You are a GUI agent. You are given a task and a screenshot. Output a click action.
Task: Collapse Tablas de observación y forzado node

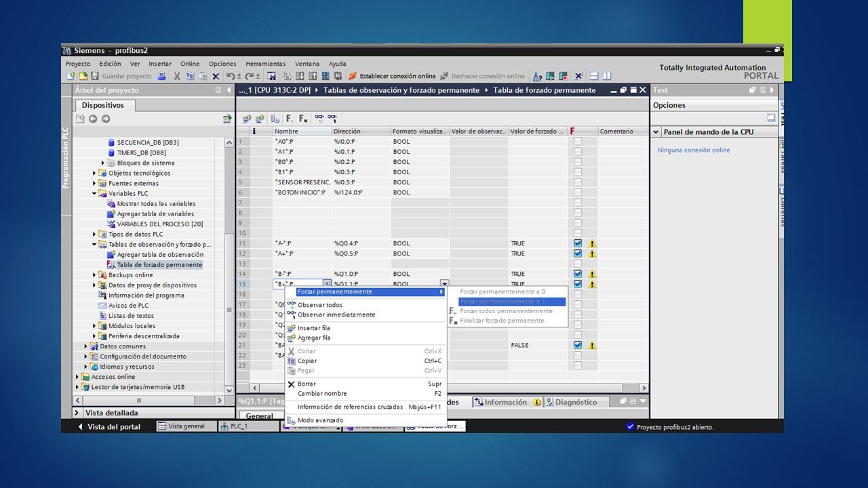pyautogui.click(x=95, y=244)
